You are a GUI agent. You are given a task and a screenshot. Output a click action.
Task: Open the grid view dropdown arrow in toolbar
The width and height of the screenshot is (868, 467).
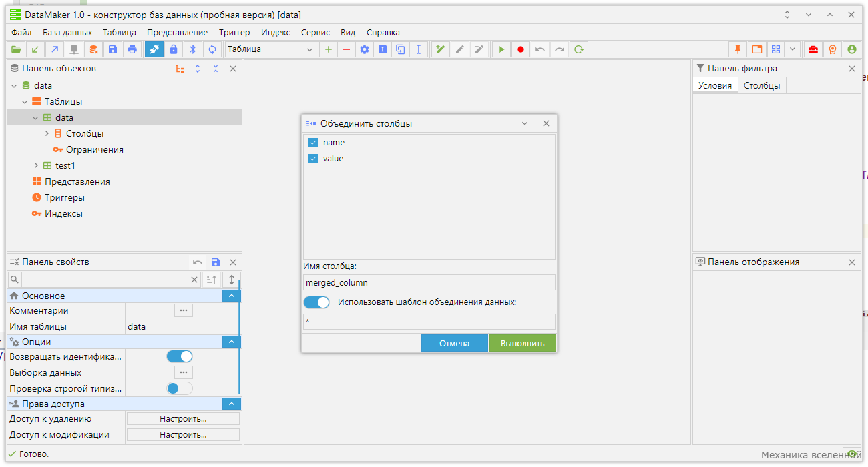point(793,49)
